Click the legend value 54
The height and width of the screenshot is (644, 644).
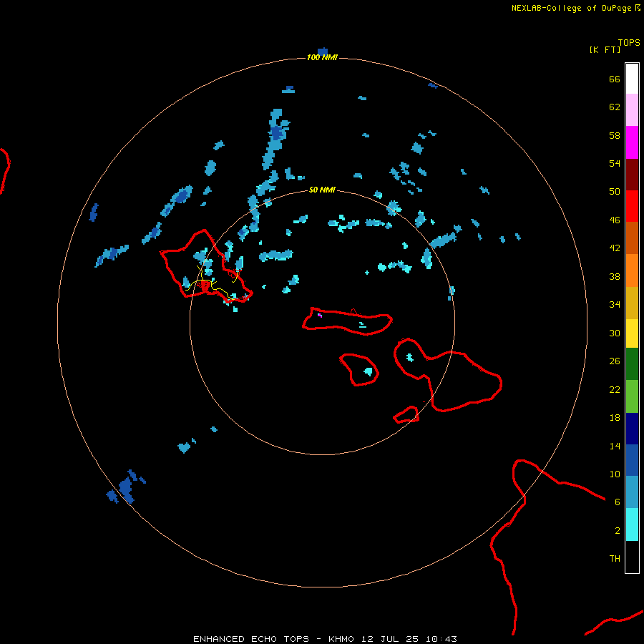click(615, 163)
